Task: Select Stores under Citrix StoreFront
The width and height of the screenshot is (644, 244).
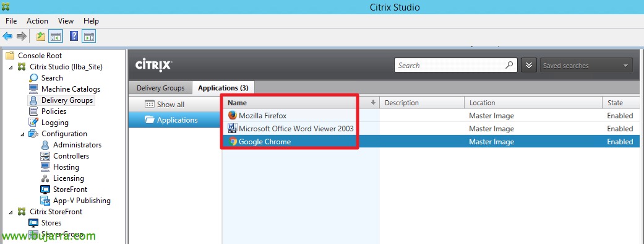Action: [51, 222]
